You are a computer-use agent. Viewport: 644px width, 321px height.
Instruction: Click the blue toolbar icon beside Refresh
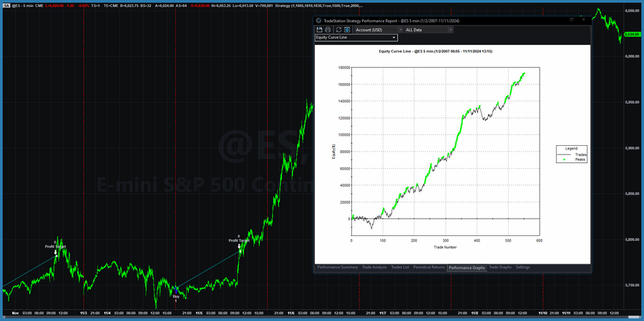tap(347, 29)
